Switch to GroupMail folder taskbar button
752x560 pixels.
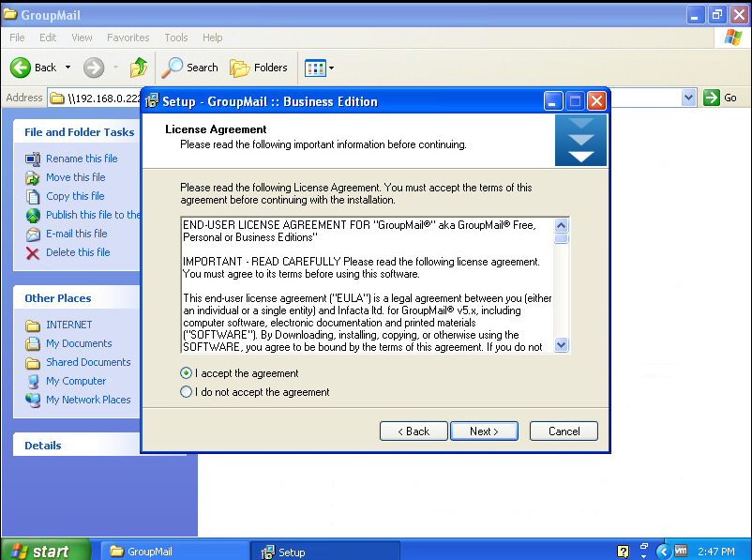[x=175, y=551]
